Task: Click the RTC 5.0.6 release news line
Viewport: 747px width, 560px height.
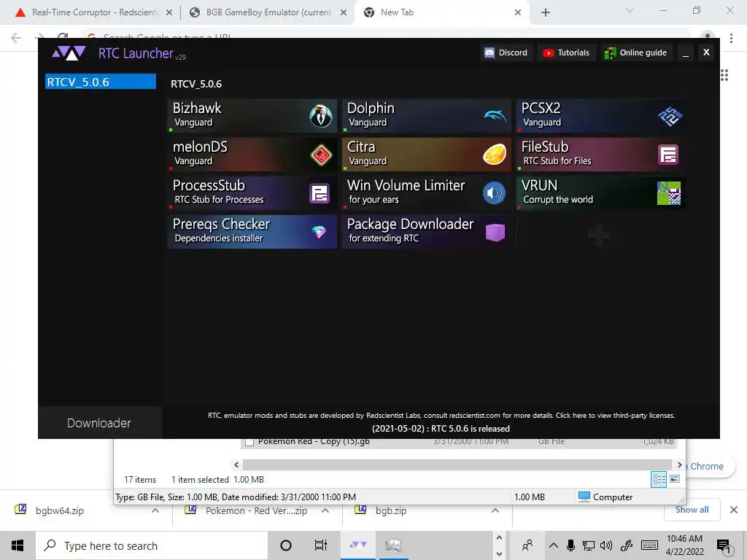Action: pos(441,429)
